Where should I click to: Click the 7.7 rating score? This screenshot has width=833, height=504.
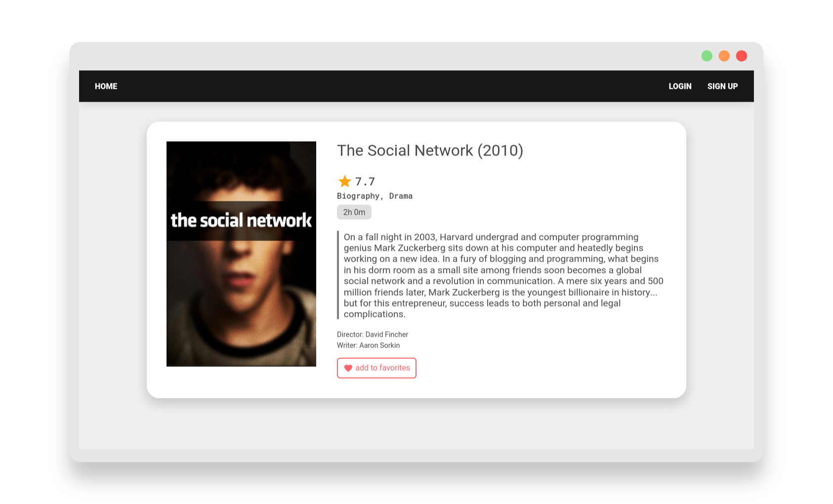pyautogui.click(x=365, y=182)
